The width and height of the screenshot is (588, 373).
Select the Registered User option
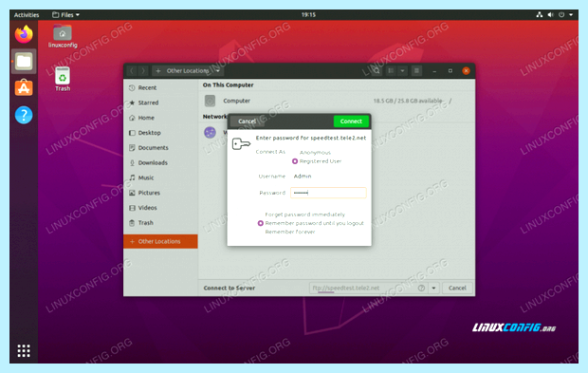pos(317,161)
